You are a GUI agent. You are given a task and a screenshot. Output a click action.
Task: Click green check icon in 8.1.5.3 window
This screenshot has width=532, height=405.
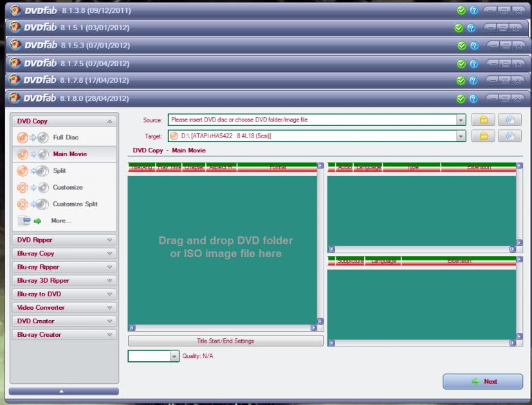(462, 46)
